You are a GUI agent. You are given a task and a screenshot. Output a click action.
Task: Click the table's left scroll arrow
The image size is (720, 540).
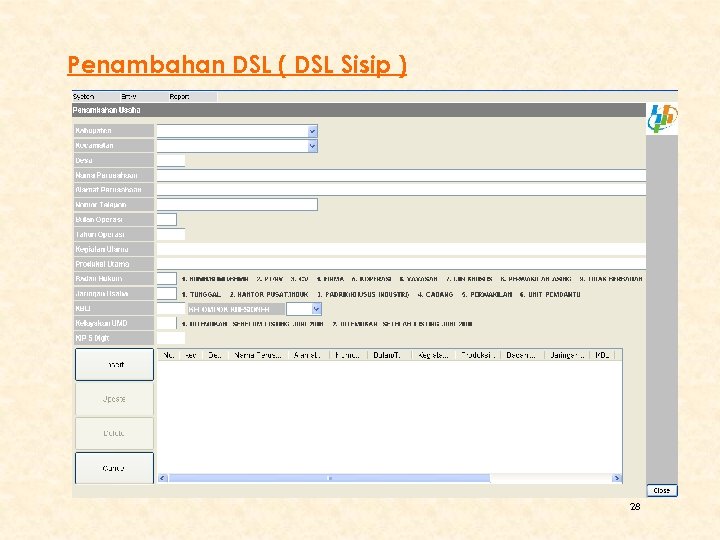pos(163,478)
